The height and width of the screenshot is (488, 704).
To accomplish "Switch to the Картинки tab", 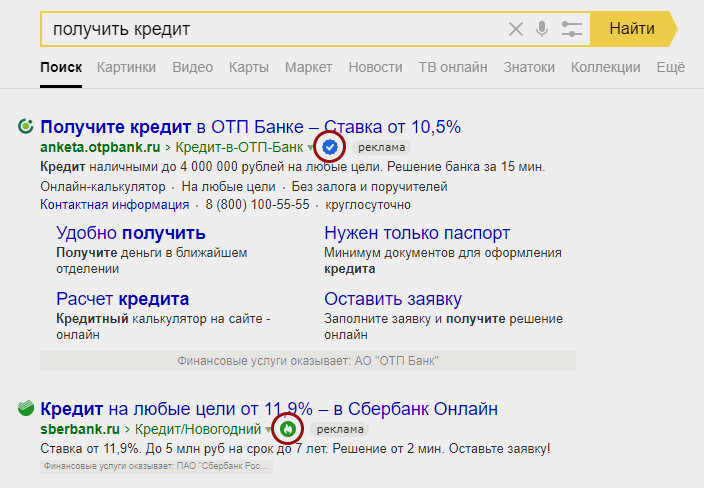I will point(126,67).
